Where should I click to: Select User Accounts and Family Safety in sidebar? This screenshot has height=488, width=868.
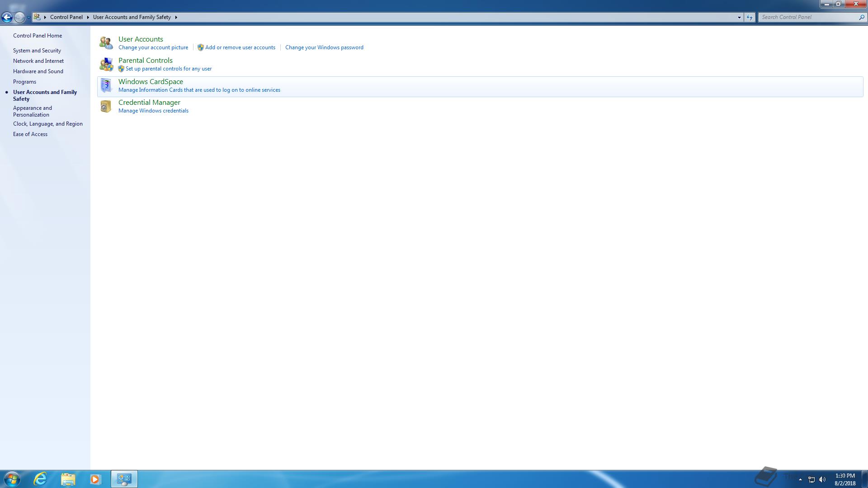click(x=45, y=95)
